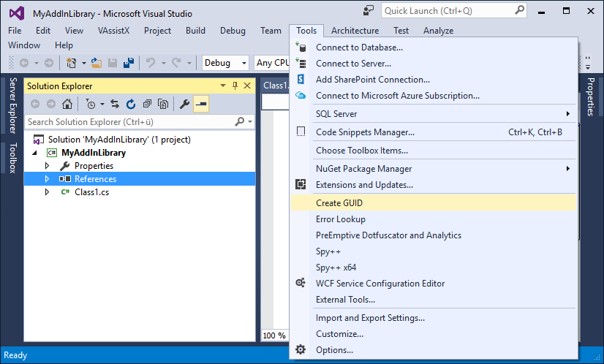
Task: Refresh the Solution Explorer tree
Action: pos(131,104)
